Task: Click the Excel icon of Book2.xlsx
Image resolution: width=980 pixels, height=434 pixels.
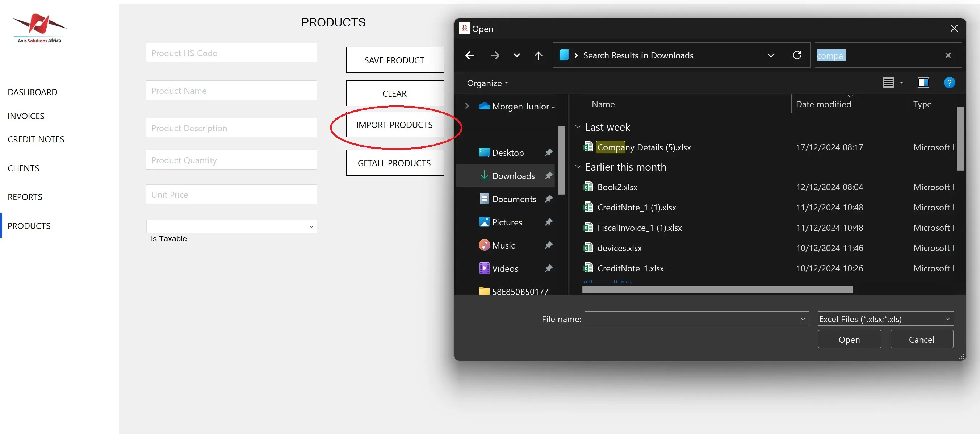Action: 588,187
